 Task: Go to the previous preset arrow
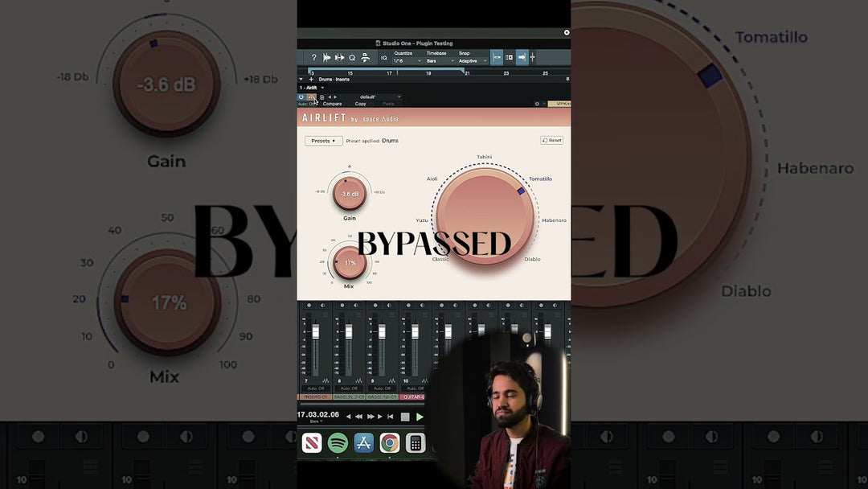click(x=330, y=97)
